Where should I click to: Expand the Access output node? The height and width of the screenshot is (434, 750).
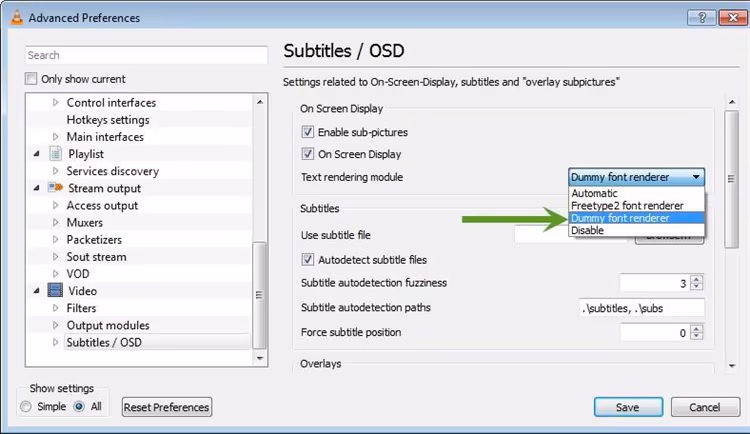pos(55,205)
